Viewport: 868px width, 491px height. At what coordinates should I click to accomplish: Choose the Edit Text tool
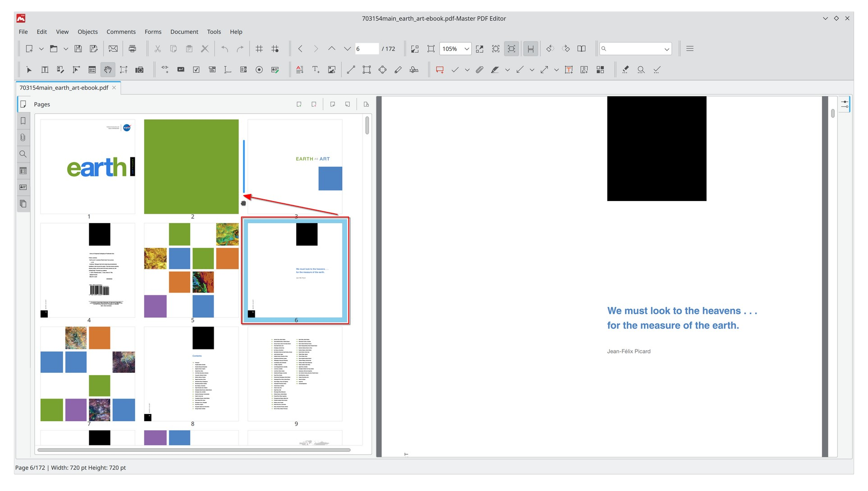[x=45, y=70]
